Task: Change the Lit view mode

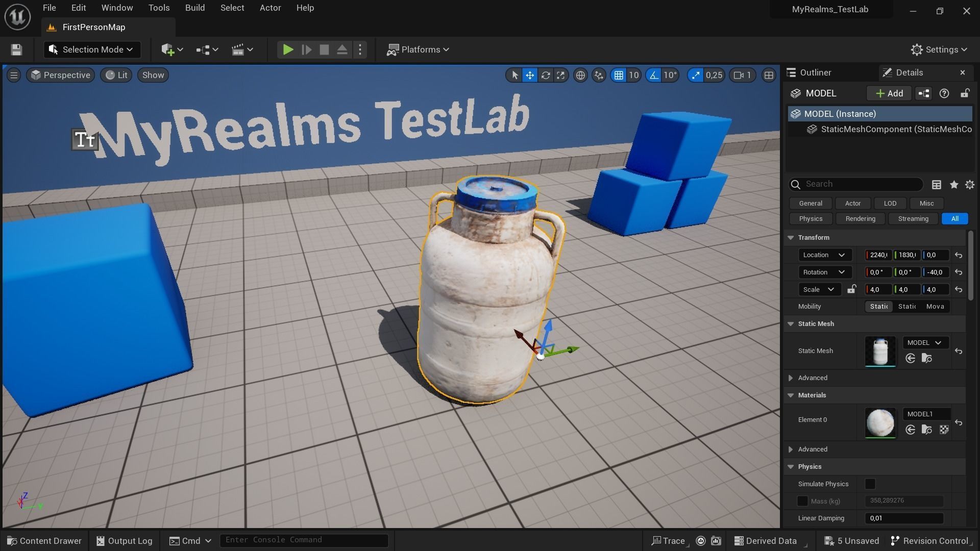Action: coord(116,75)
